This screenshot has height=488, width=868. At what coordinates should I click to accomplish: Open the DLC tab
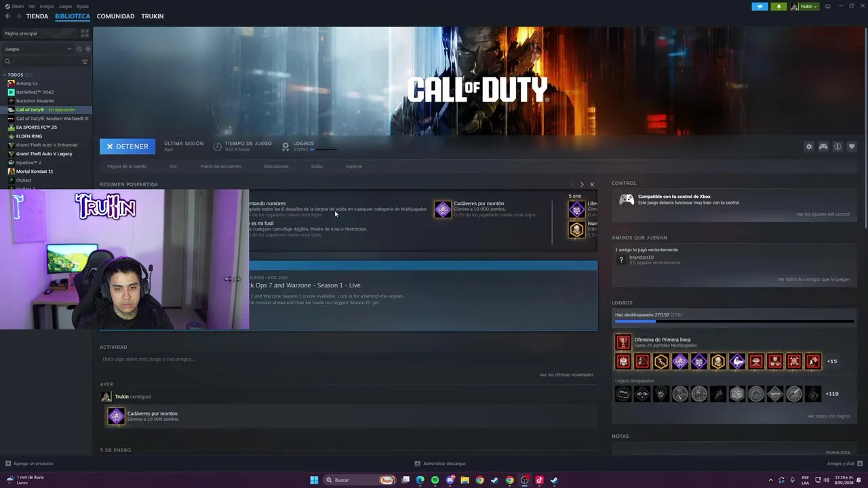click(x=174, y=166)
